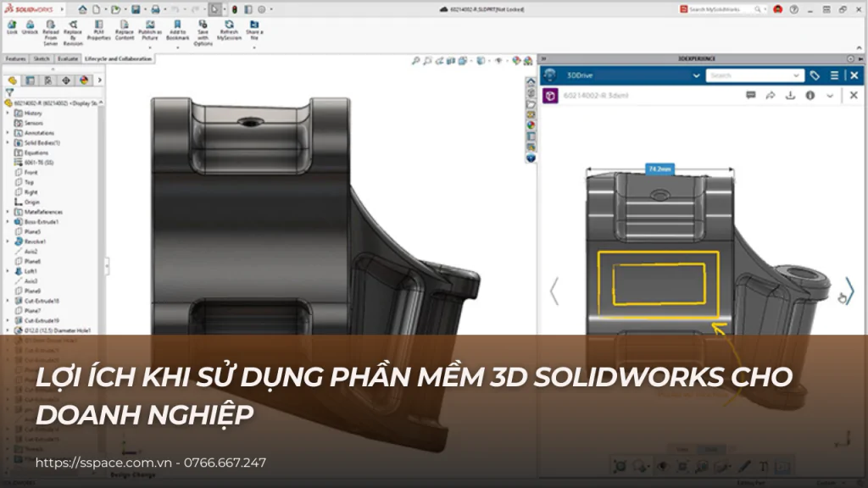Click the Rebuild traffic light icon
The image size is (868, 488).
(235, 9)
